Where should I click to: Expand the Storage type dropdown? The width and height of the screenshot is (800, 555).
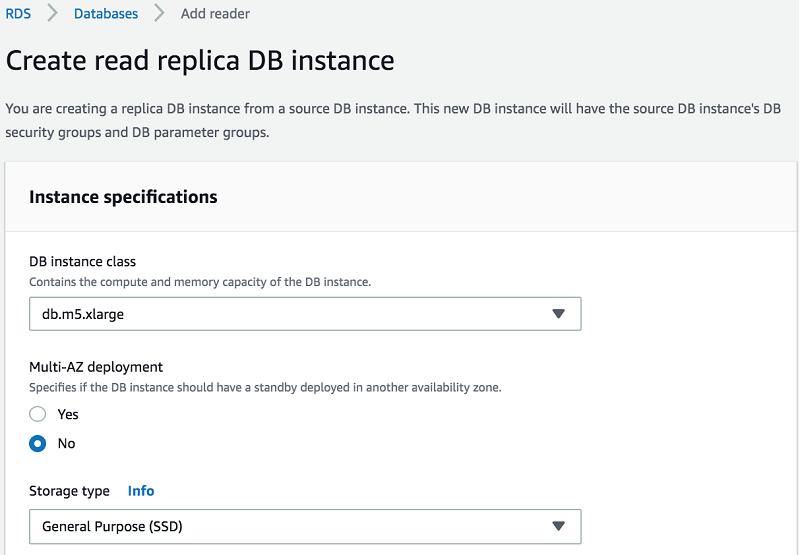tap(304, 526)
